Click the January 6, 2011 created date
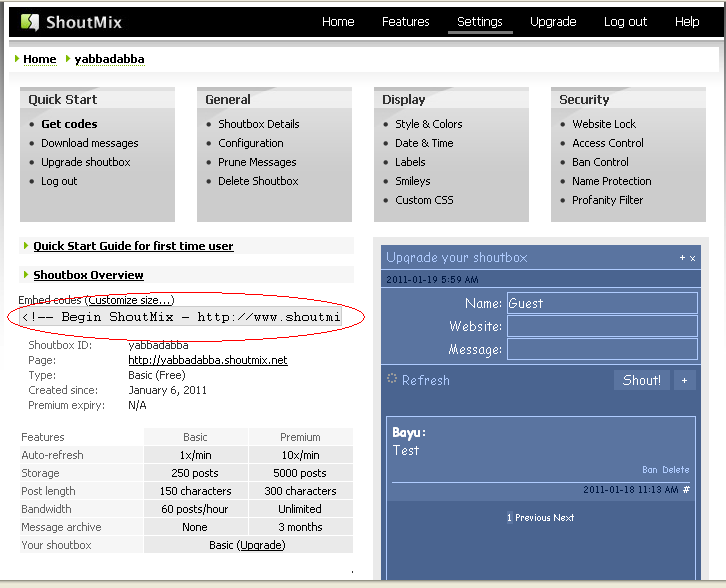 coord(168,390)
